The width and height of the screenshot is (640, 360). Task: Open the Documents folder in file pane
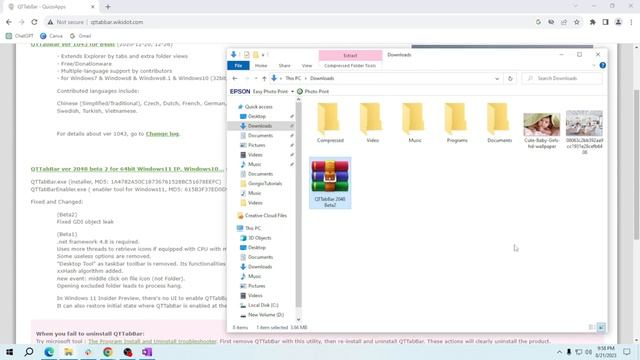click(499, 122)
